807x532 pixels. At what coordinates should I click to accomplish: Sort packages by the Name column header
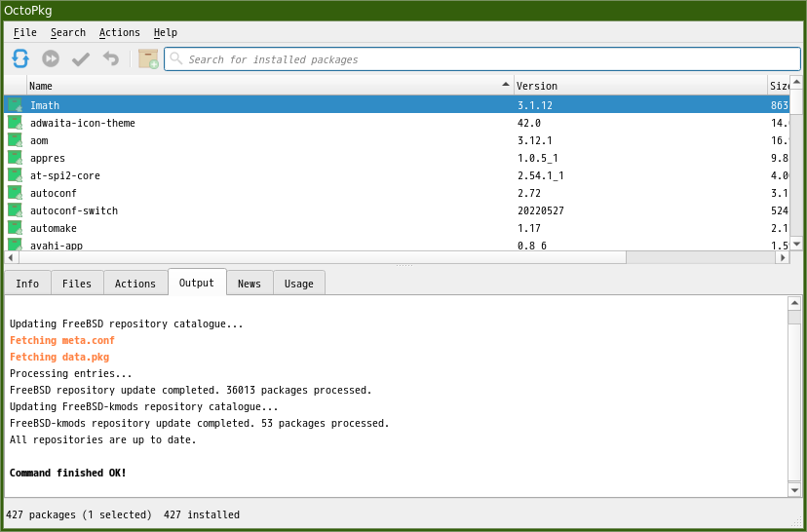270,86
